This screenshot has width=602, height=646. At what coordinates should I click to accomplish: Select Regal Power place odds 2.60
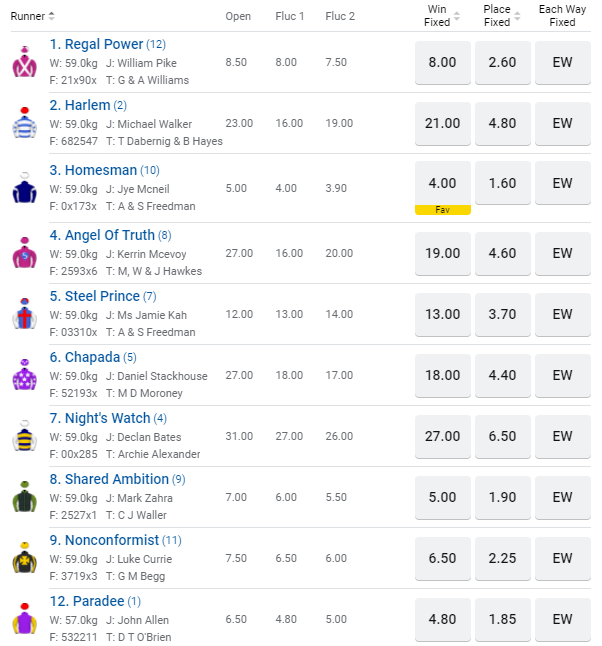pos(503,62)
